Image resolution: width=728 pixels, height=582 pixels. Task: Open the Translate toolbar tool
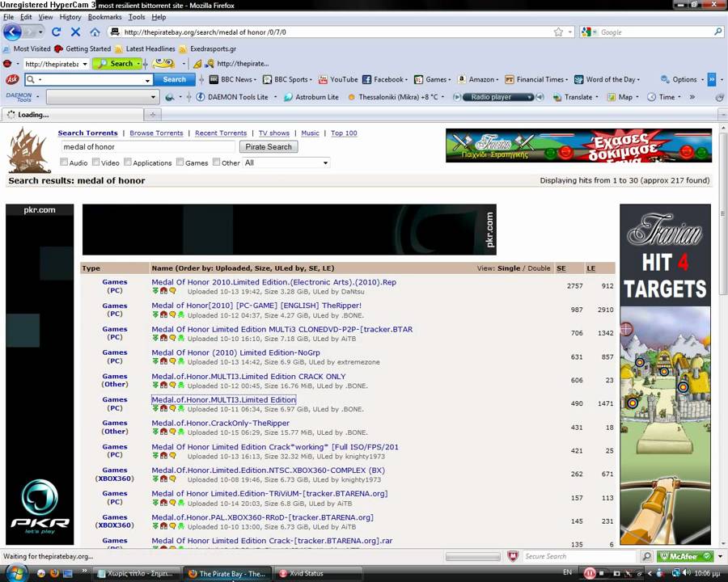tap(574, 97)
